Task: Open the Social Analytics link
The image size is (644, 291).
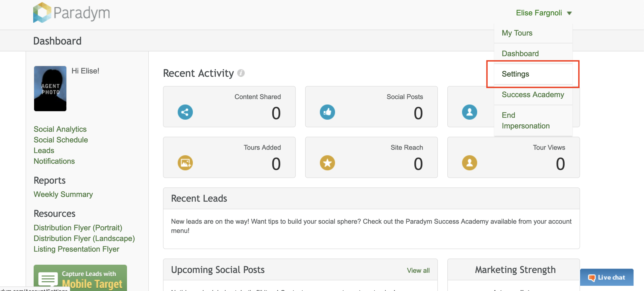Action: pyautogui.click(x=60, y=129)
